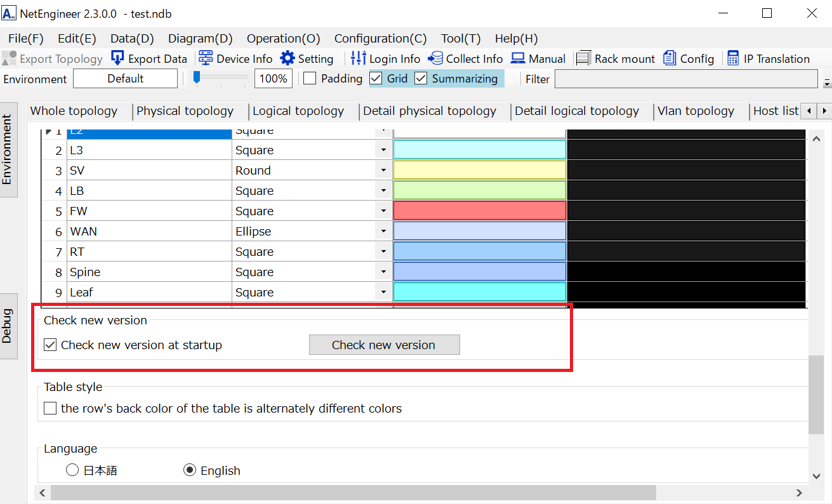This screenshot has width=832, height=504.
Task: Open IP Translation calculator icon
Action: point(733,58)
